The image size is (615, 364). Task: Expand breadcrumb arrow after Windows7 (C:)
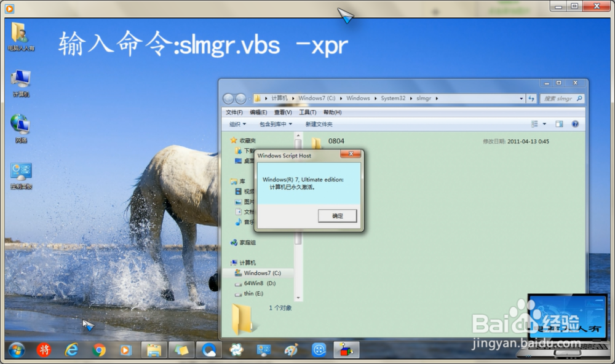[x=341, y=98]
